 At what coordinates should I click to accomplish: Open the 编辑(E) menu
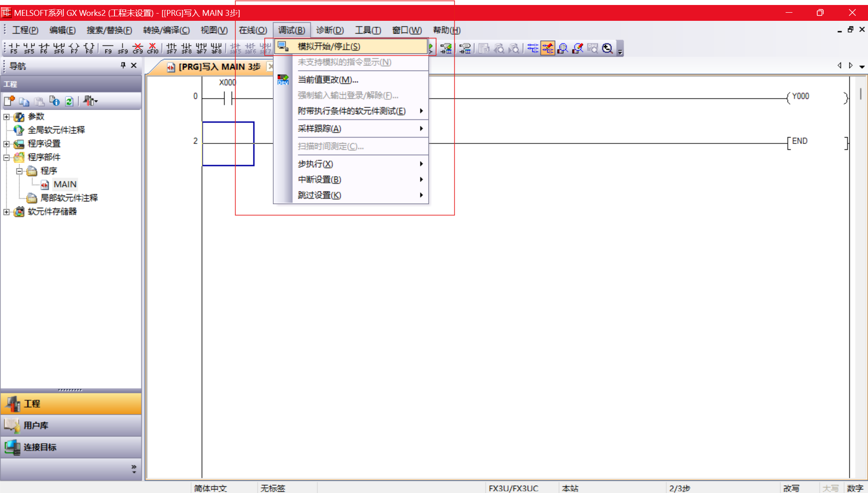point(62,30)
